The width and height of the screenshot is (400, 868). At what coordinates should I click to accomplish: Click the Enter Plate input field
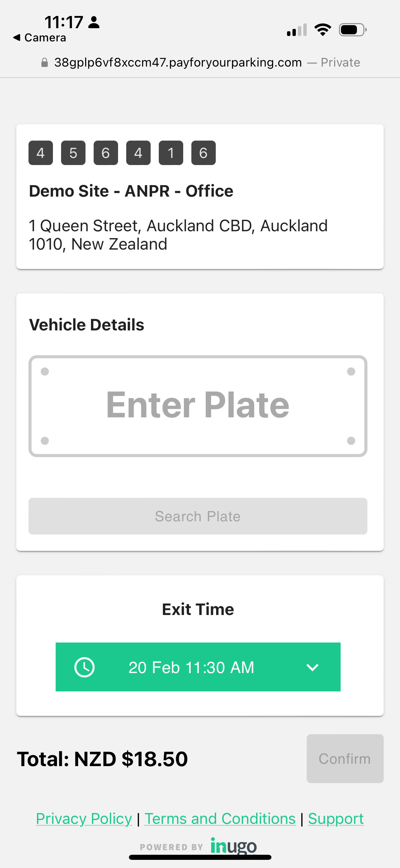[x=198, y=406]
